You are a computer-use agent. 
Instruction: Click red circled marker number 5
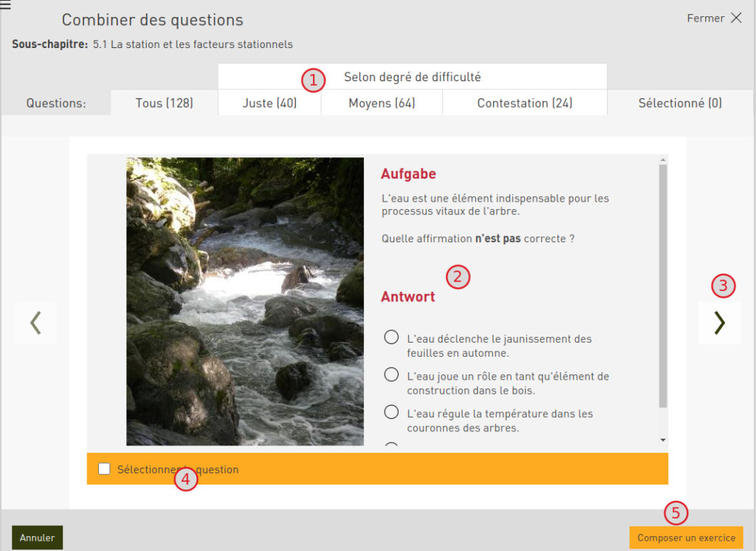(x=676, y=512)
